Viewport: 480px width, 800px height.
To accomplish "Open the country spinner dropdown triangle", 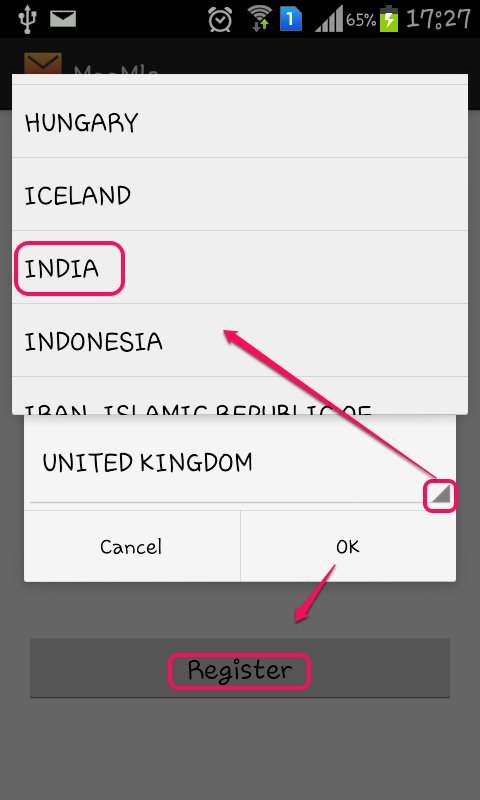I will pos(440,495).
